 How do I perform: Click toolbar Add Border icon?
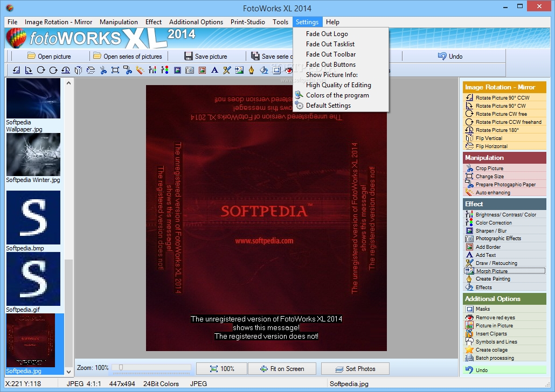pyautogui.click(x=202, y=70)
